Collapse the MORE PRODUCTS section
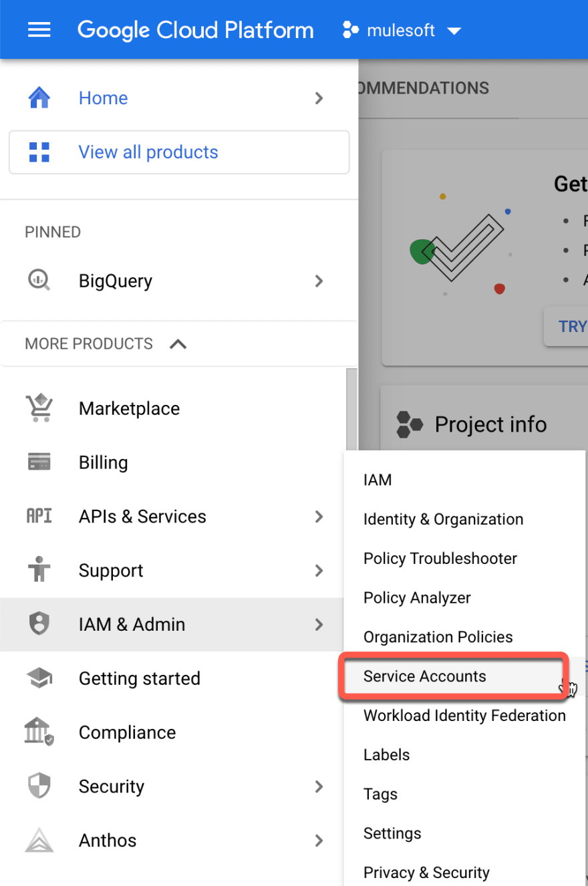Viewport: 588px width, 886px height. [x=178, y=344]
